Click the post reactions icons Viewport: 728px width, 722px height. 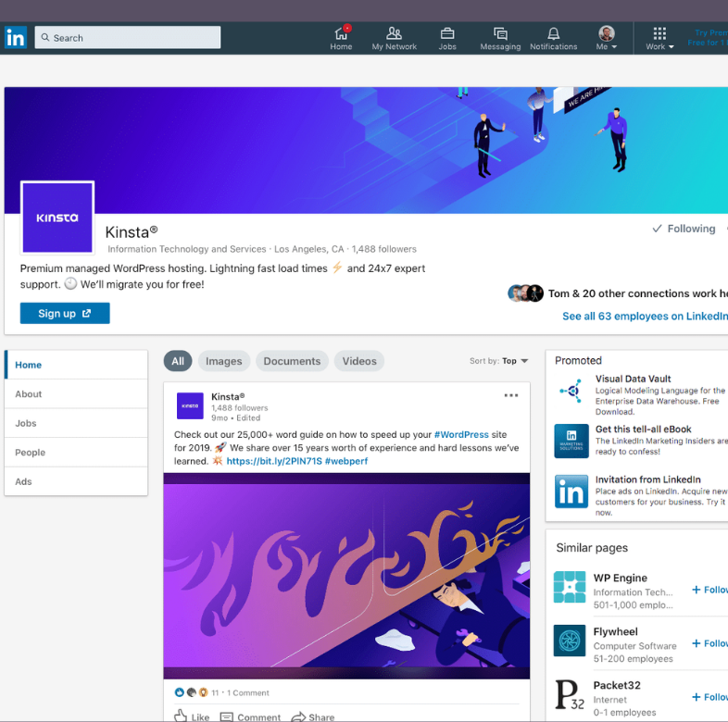click(x=191, y=692)
